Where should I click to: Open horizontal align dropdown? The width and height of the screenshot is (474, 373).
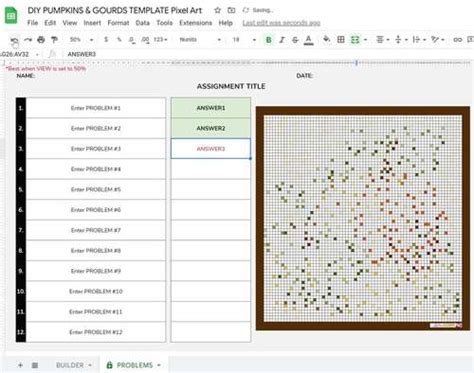(382, 40)
